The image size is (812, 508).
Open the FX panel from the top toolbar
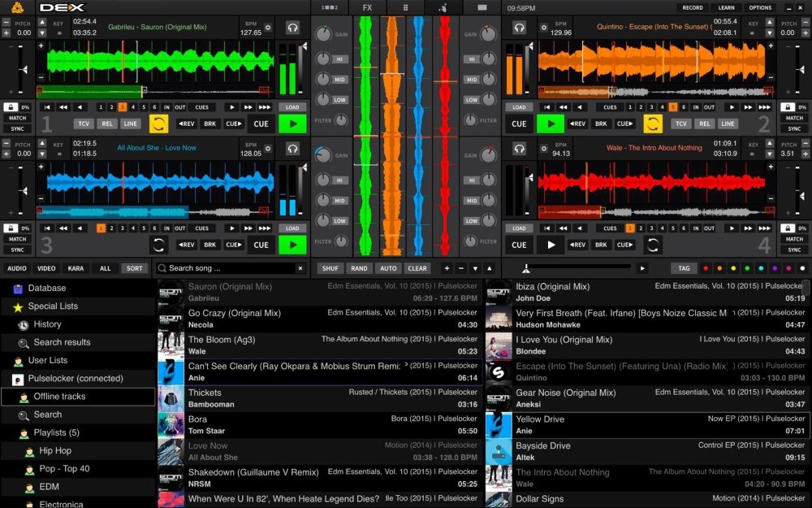point(367,7)
